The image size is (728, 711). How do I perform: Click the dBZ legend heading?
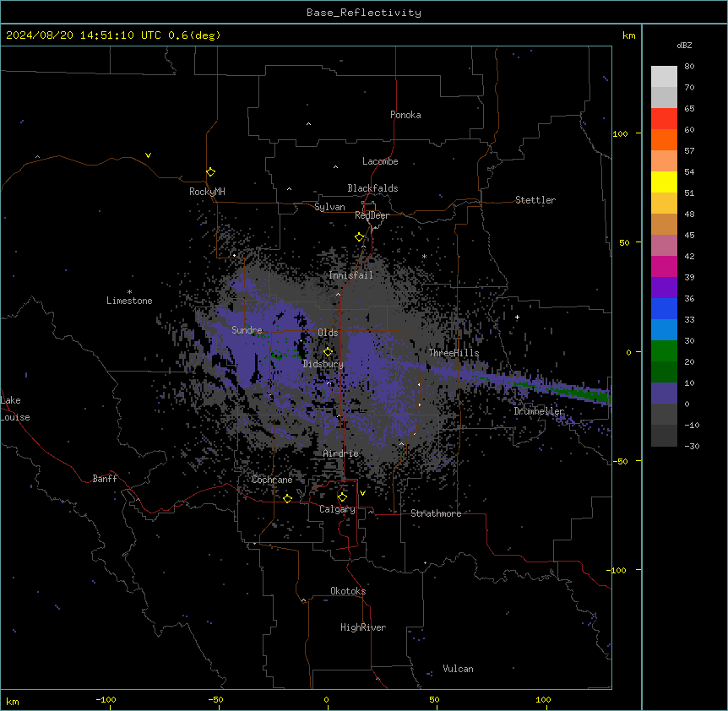click(684, 46)
